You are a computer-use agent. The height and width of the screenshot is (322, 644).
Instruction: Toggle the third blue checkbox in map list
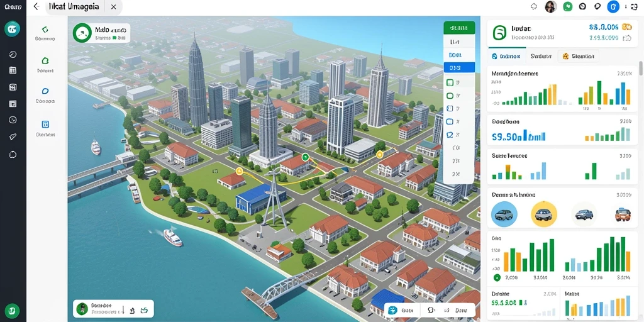click(450, 108)
